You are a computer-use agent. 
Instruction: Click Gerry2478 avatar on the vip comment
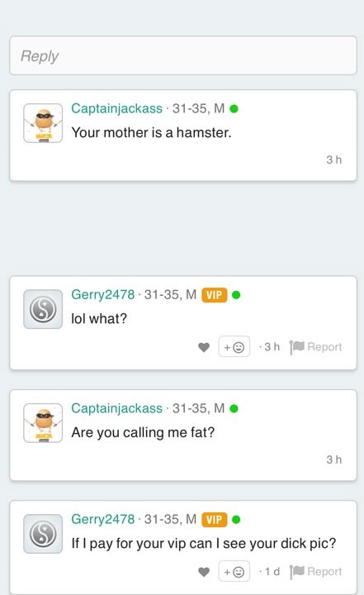pos(43,534)
